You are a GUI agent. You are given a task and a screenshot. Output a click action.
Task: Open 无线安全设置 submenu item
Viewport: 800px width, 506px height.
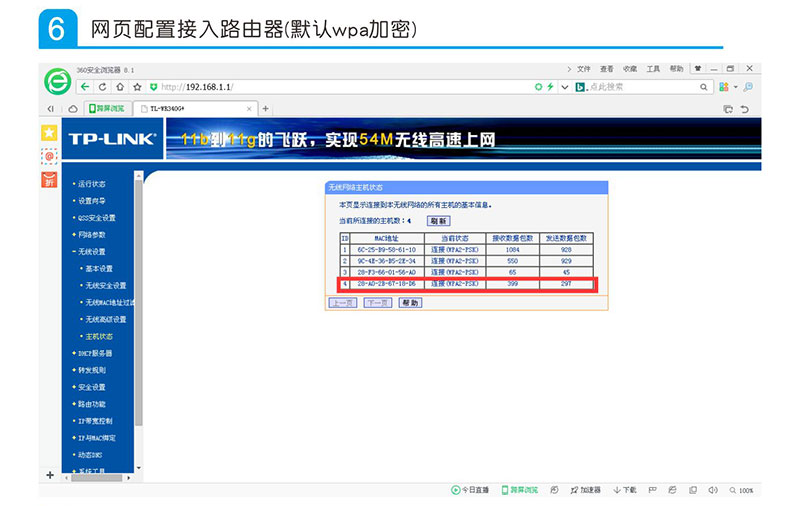(106, 286)
